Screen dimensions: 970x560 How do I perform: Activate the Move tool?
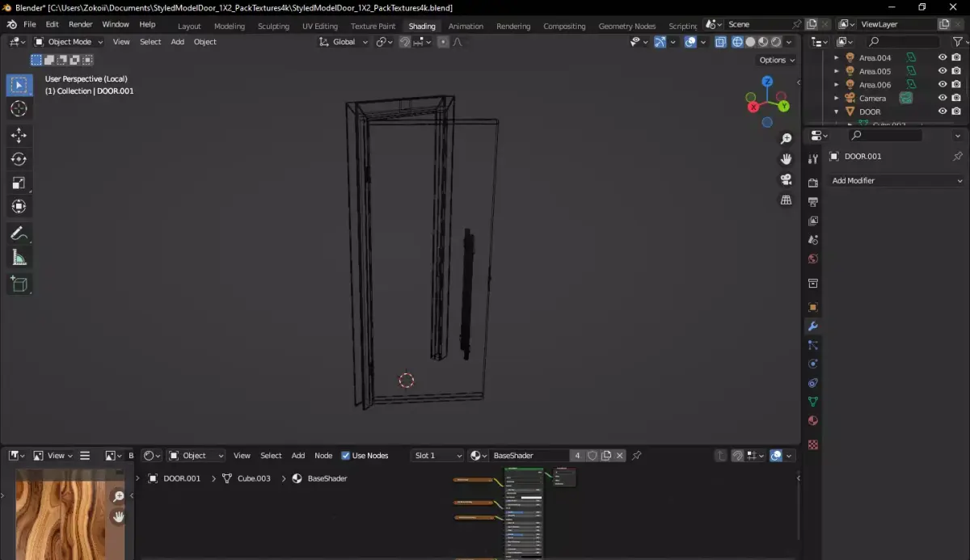(x=19, y=136)
